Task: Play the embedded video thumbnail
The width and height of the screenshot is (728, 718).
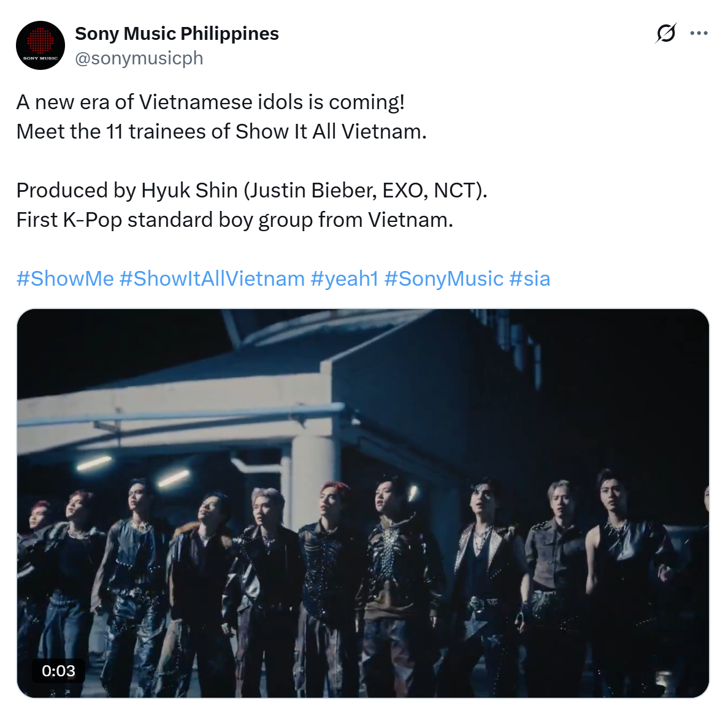Action: [363, 503]
